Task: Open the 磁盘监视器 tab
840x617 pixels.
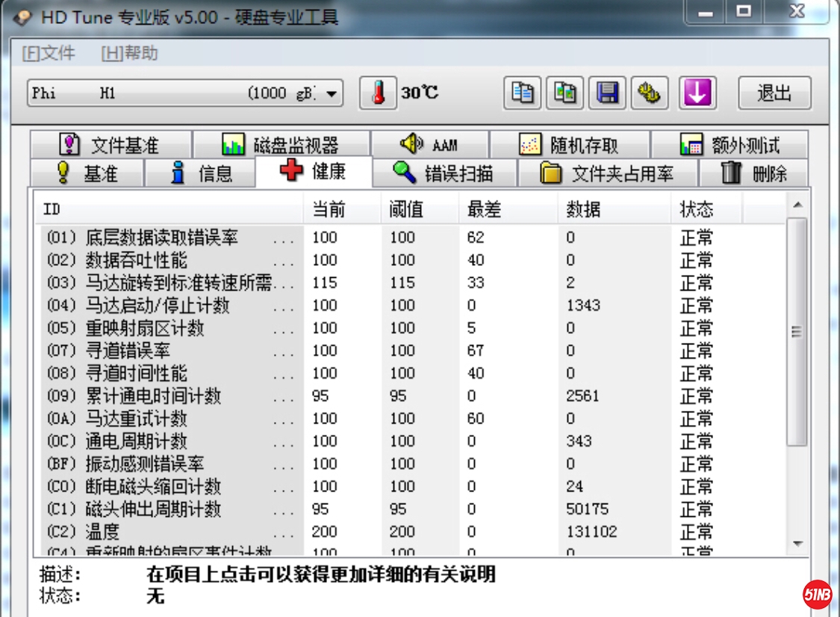Action: (281, 144)
